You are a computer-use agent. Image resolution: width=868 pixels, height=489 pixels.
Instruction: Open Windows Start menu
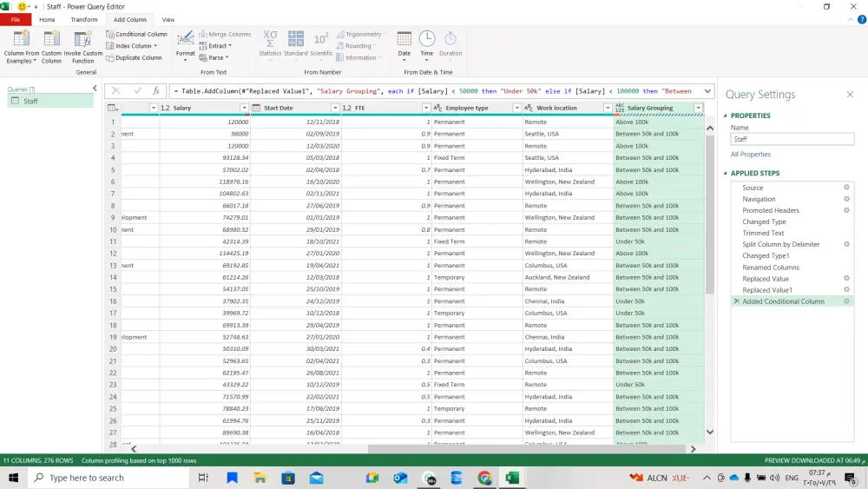[x=13, y=478]
